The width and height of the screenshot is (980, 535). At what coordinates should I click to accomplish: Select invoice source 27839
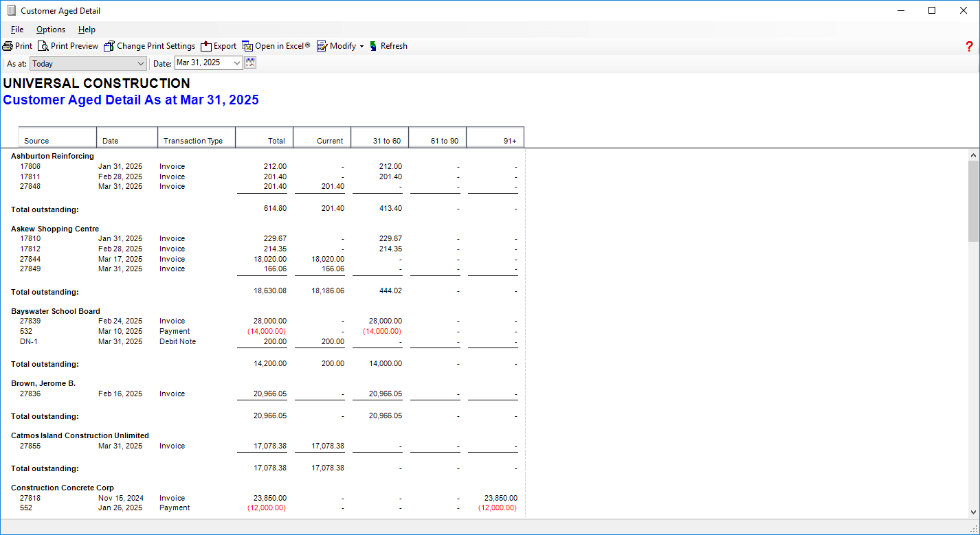(30, 321)
